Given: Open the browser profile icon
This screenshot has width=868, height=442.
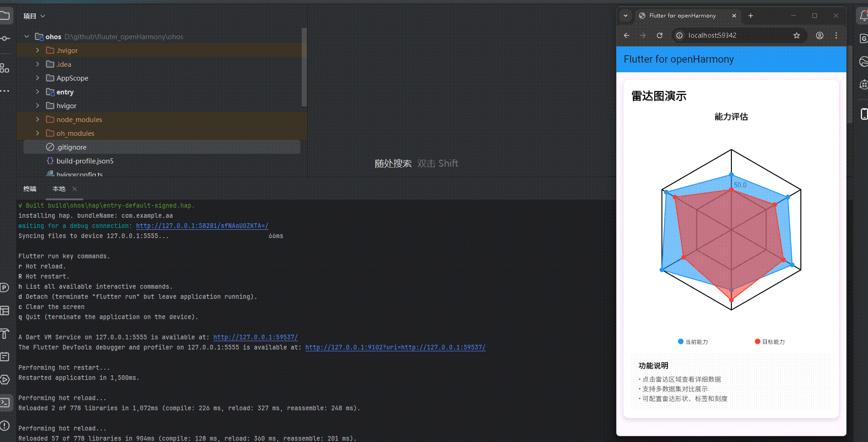Looking at the screenshot, I should click(x=820, y=35).
